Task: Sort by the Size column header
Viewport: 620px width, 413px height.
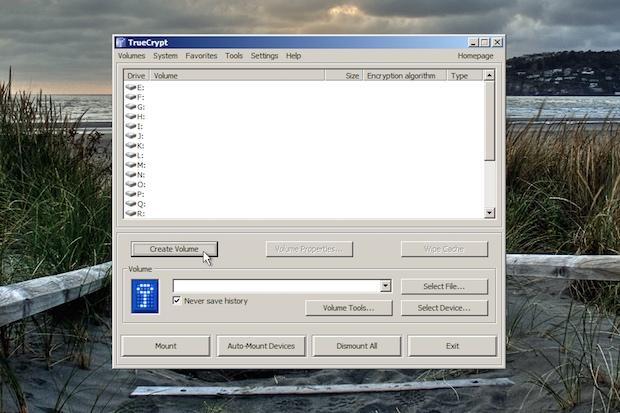Action: [344, 76]
